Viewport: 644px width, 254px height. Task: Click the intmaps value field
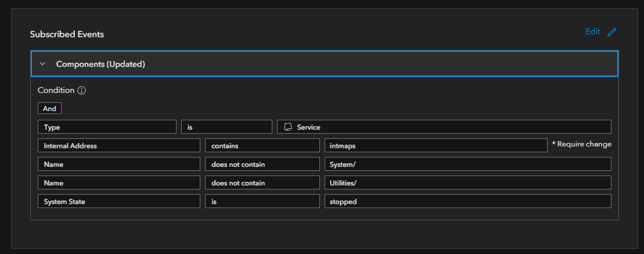(436, 145)
